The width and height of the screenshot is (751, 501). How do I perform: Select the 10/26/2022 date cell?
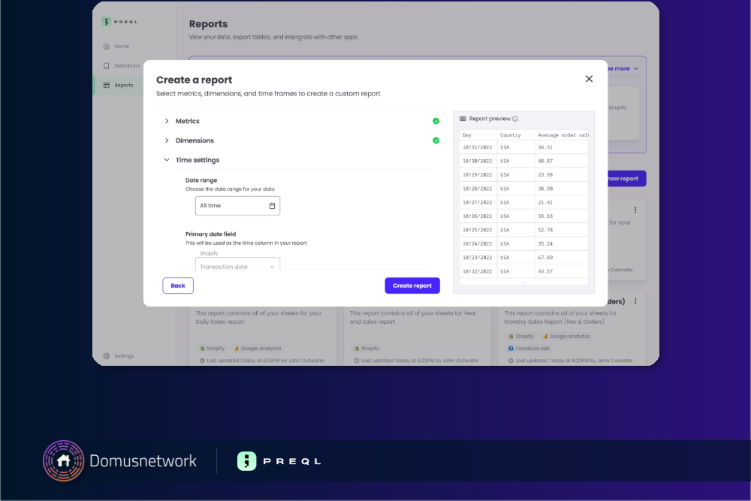pyautogui.click(x=477, y=216)
